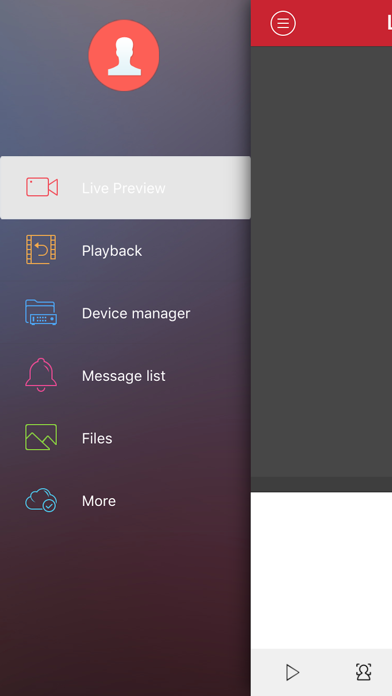
Task: Click the Device manager recorder icon
Action: click(x=41, y=312)
